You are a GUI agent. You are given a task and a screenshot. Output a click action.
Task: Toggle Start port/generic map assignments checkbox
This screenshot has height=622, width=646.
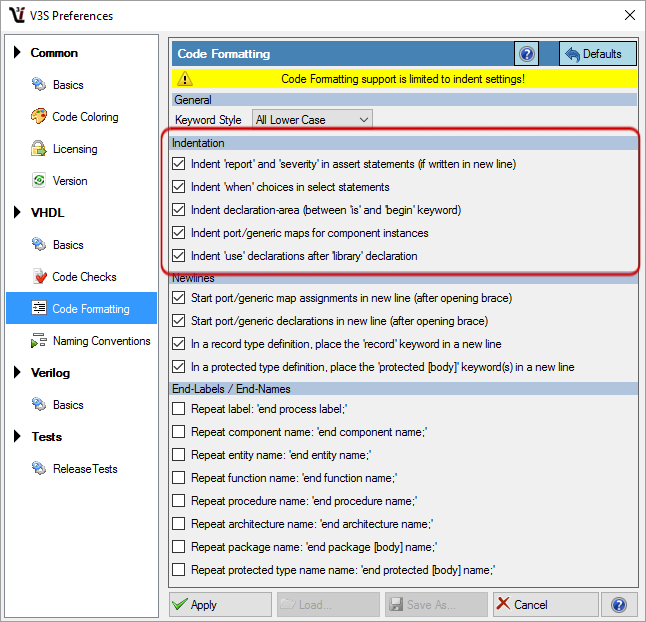coord(178,297)
